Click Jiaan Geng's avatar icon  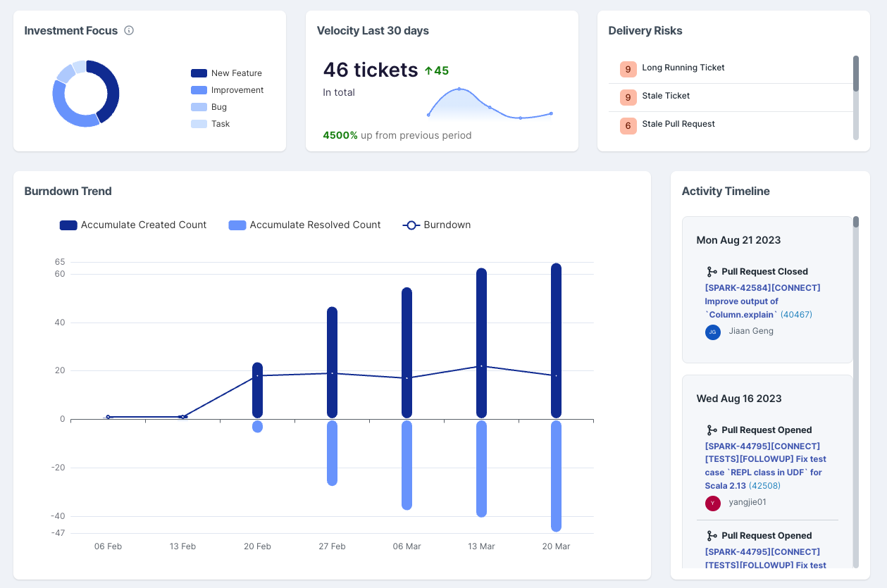pyautogui.click(x=712, y=332)
